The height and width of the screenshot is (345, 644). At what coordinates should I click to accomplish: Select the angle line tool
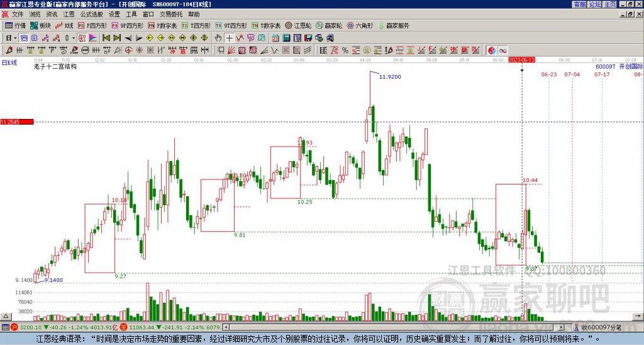pos(264,50)
